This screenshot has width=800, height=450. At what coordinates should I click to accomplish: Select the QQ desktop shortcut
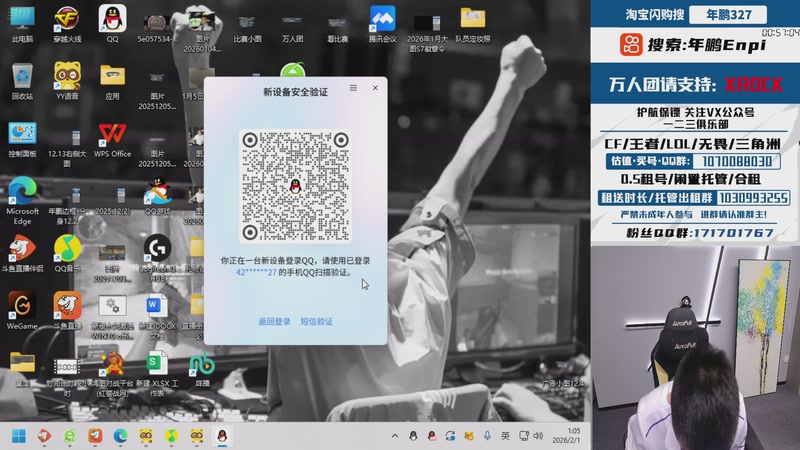pos(112,24)
